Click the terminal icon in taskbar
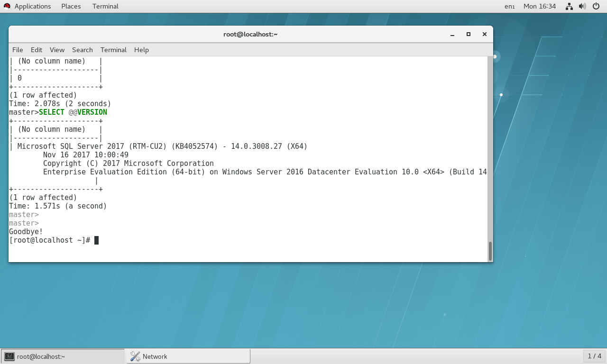 (9, 356)
